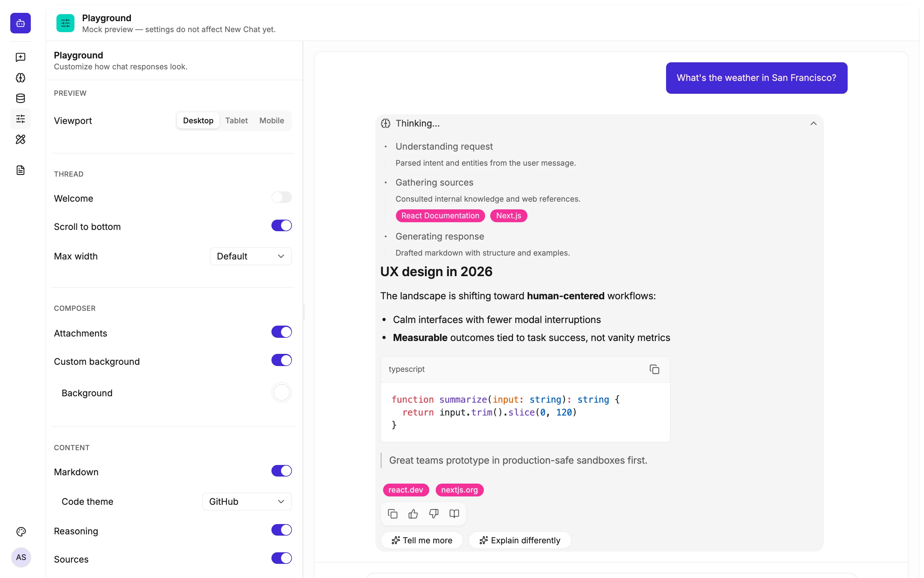This screenshot has height=578, width=924.
Task: Open the react.dev source link
Action: point(406,490)
